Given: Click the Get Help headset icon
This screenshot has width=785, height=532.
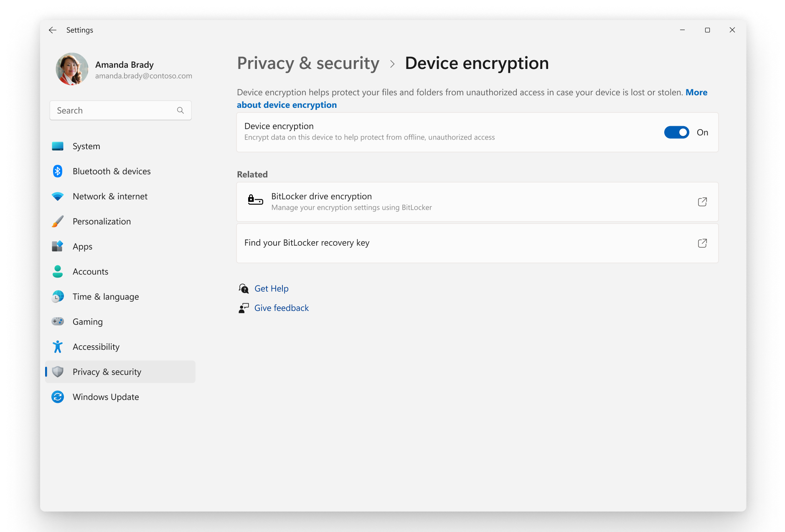Looking at the screenshot, I should point(244,289).
